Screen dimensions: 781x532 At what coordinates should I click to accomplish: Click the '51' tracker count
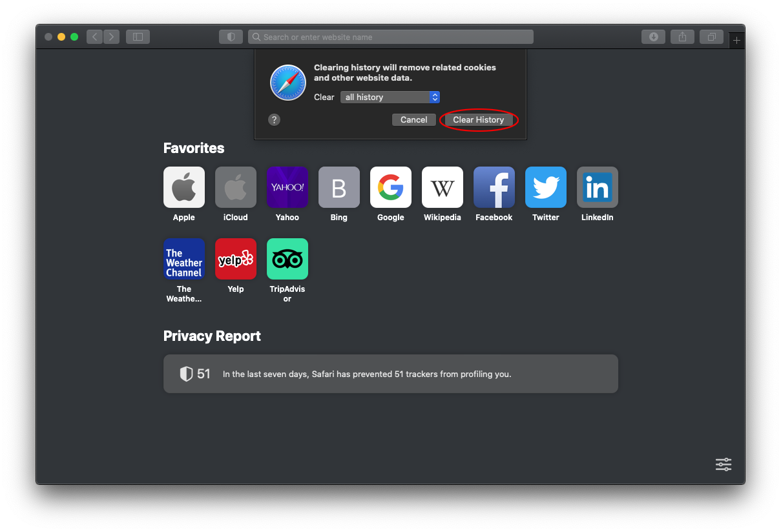coord(203,374)
